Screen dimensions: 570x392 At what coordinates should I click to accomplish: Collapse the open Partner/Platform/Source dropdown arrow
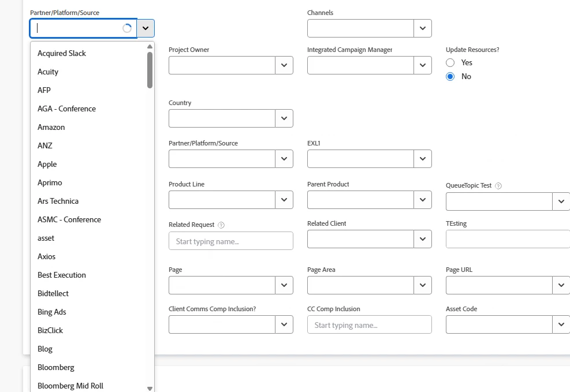146,28
